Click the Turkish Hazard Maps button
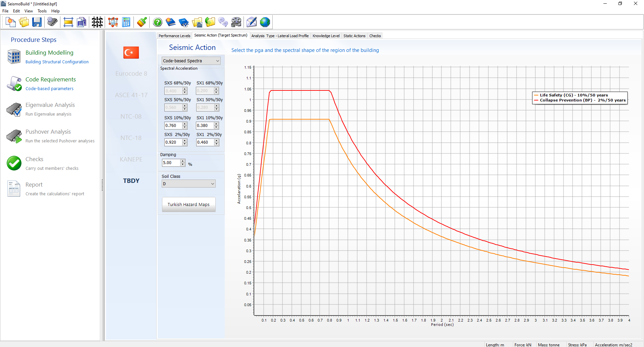This screenshot has height=347, width=644. (189, 205)
